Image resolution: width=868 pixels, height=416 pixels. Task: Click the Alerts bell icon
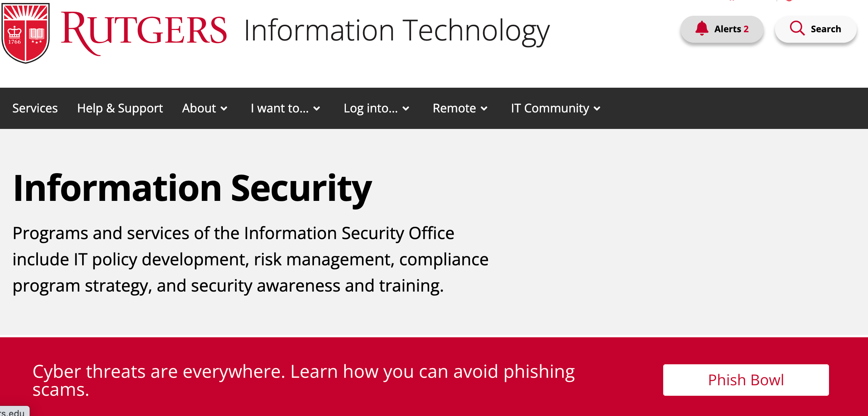(x=701, y=28)
